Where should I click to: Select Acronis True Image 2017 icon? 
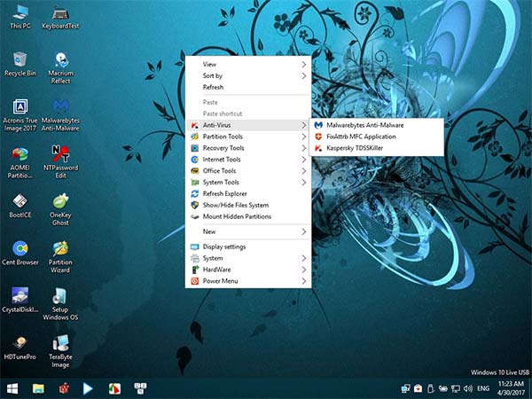20,115
